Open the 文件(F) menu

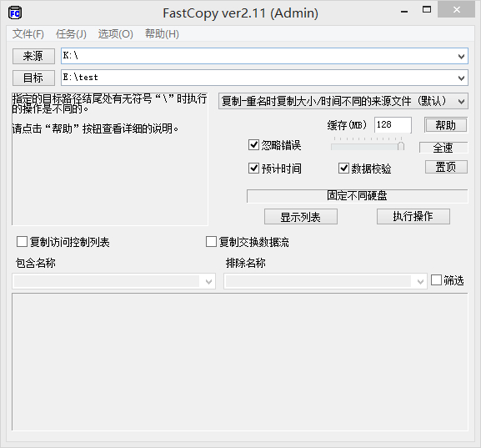coord(28,33)
